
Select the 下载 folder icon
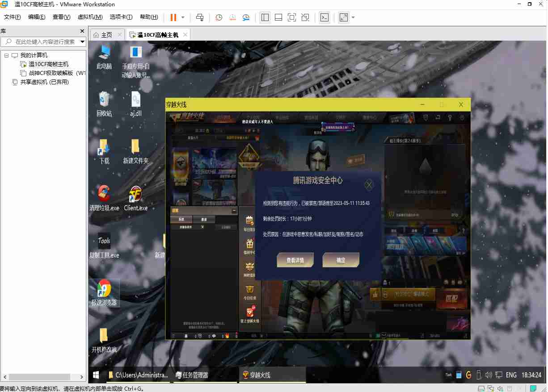104,151
